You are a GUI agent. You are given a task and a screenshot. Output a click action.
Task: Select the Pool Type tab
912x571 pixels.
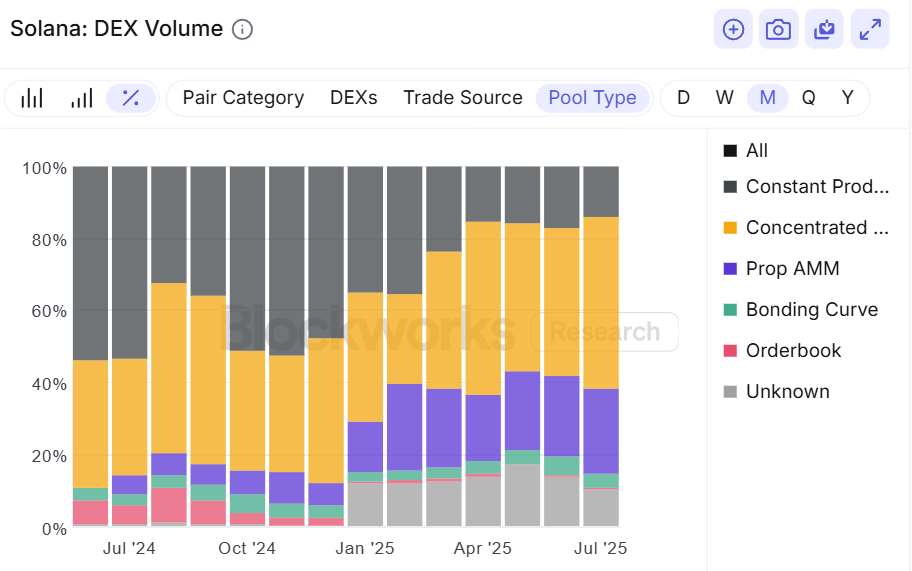coord(592,98)
